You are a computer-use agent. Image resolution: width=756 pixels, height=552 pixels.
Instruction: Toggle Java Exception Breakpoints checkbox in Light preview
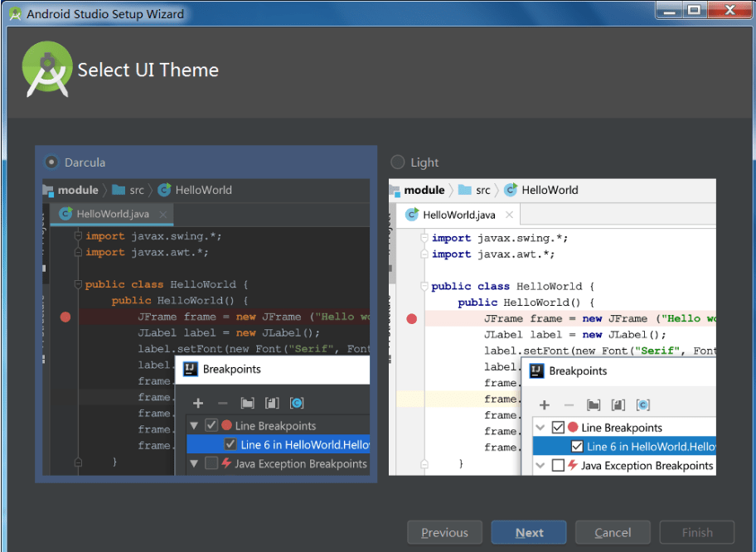tap(558, 465)
